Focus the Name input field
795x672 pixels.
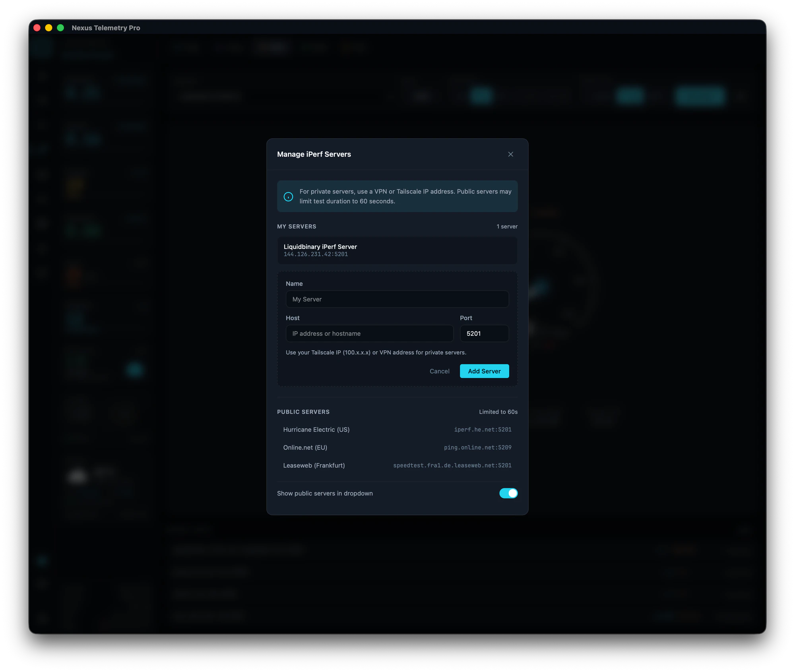pos(397,299)
